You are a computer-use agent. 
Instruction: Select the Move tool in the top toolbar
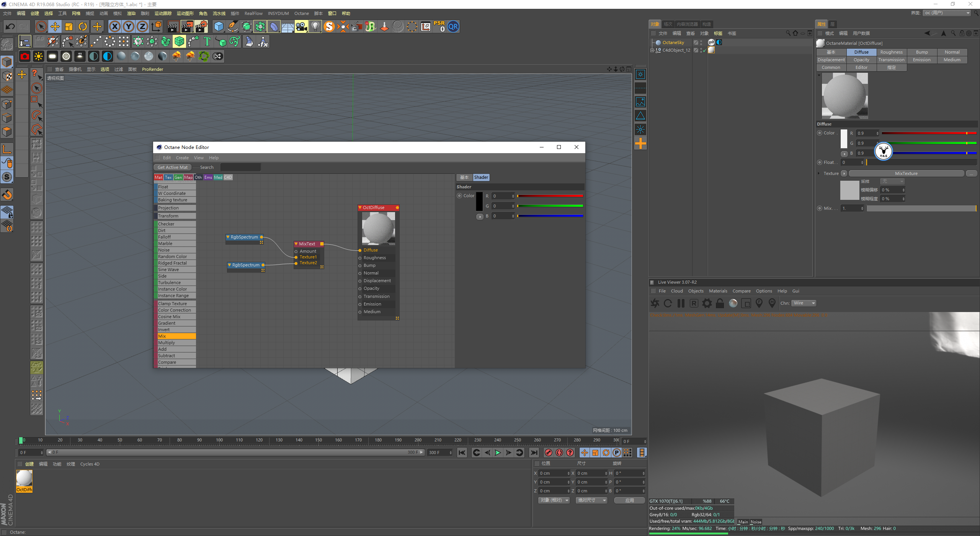coord(55,27)
